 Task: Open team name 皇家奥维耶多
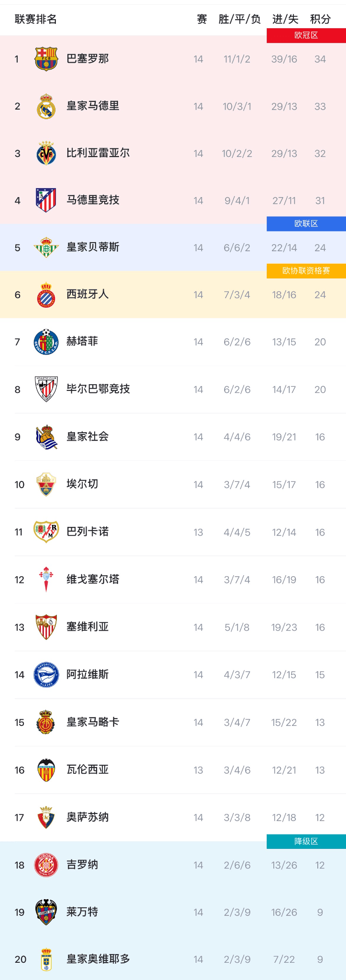(x=98, y=959)
